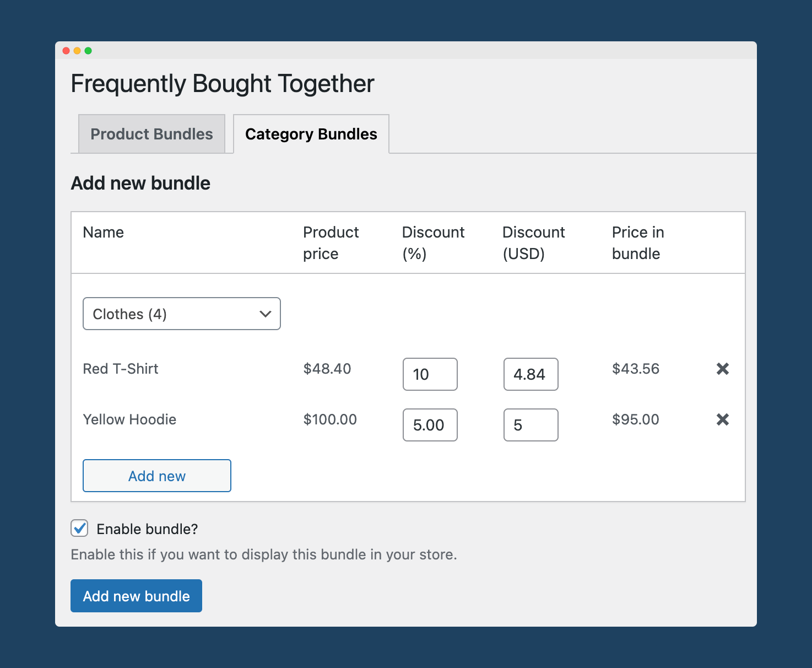Click the Frequently Bought Together heading

click(223, 84)
